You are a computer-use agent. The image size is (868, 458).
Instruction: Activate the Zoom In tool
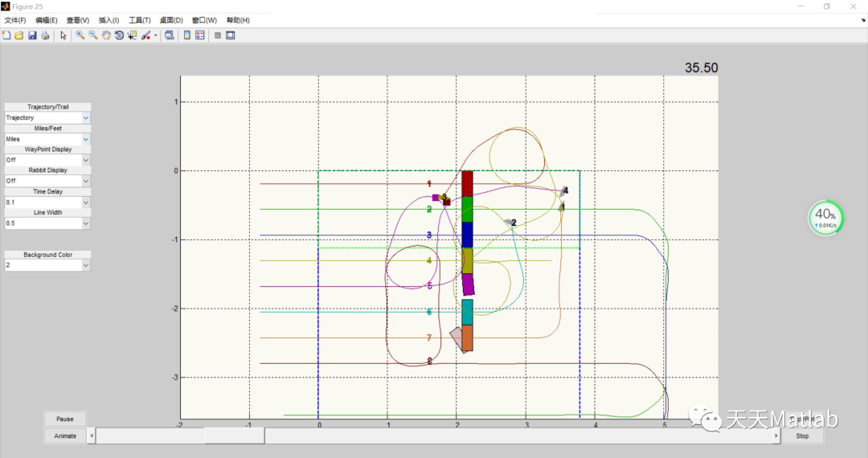coord(80,35)
